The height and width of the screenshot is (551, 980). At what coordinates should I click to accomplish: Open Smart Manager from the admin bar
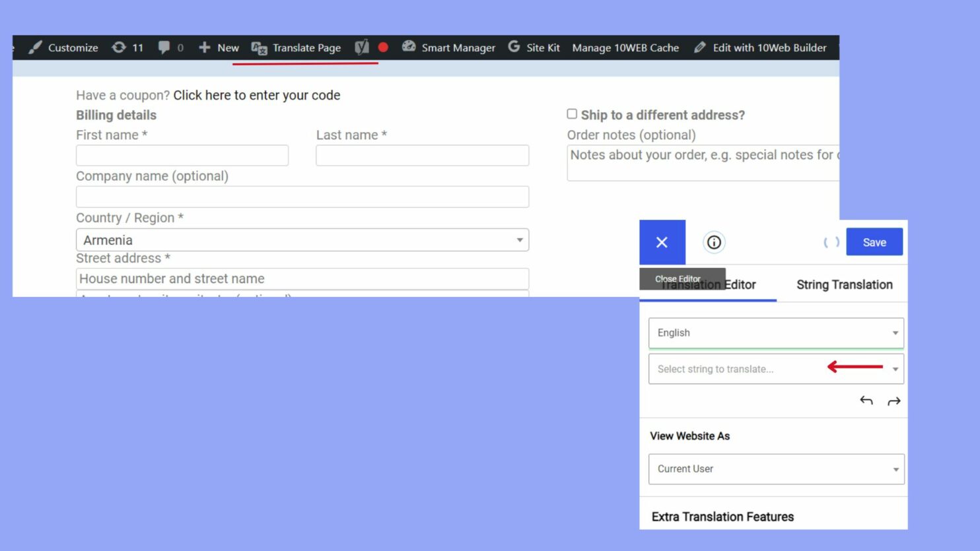pyautogui.click(x=448, y=48)
